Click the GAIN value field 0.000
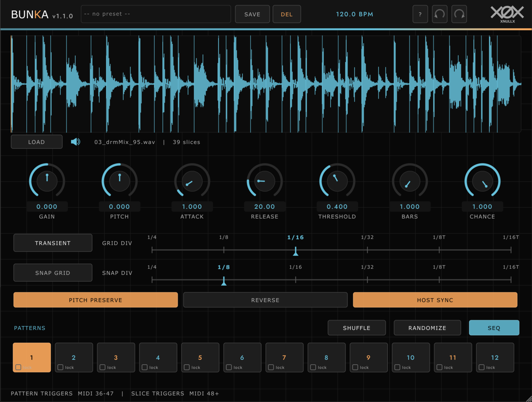 [x=47, y=207]
